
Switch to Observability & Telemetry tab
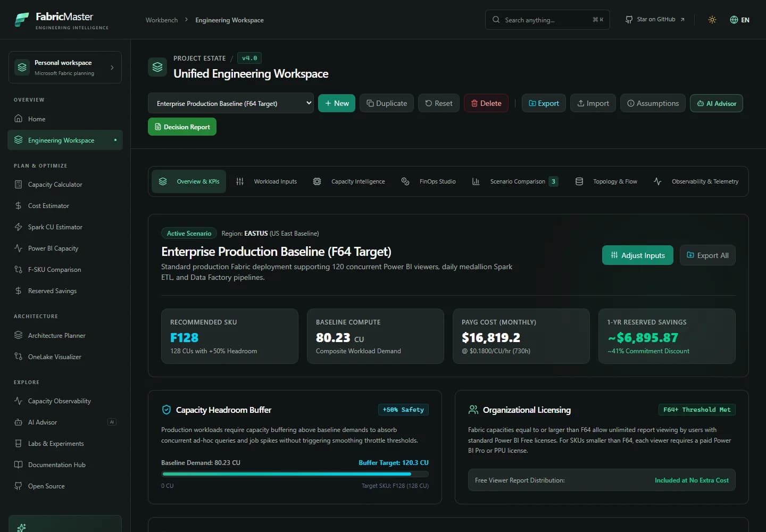(696, 181)
